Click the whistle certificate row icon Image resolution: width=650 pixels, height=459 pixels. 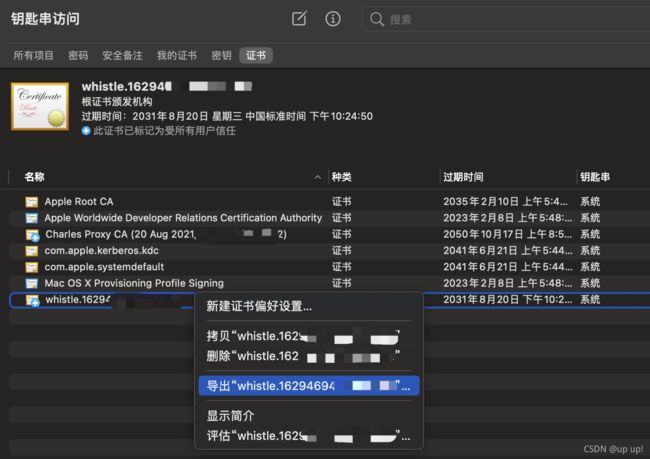coord(32,300)
